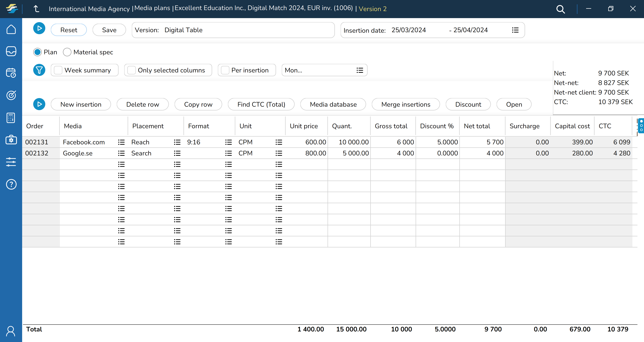Open the calculator sidebar icon
Screen dimensions: 644x342
pos(11,118)
